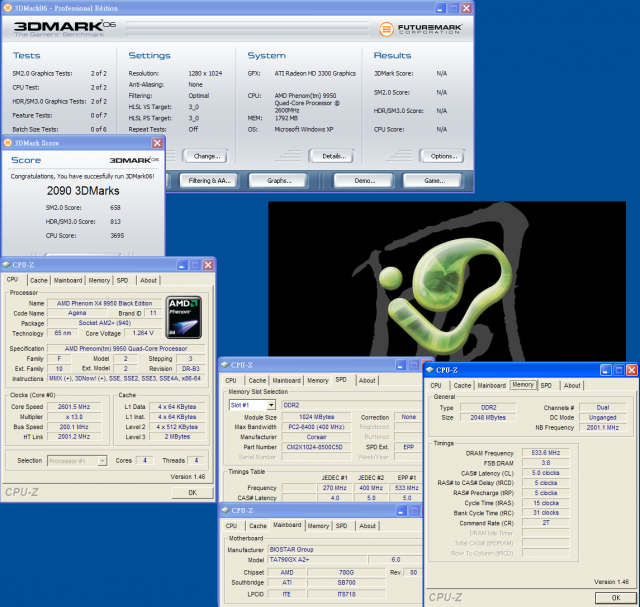Click the Filtering & AA... button
This screenshot has height=607, width=640.
(209, 180)
